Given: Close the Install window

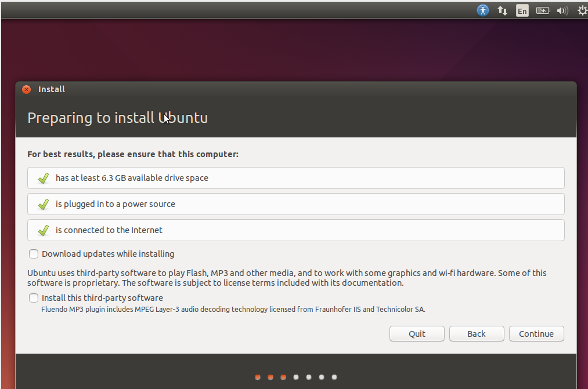Looking at the screenshot, I should [x=26, y=89].
